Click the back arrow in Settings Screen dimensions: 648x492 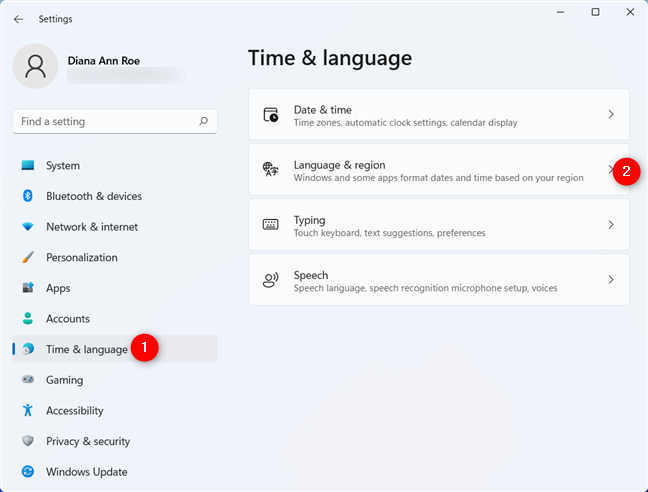coord(18,19)
